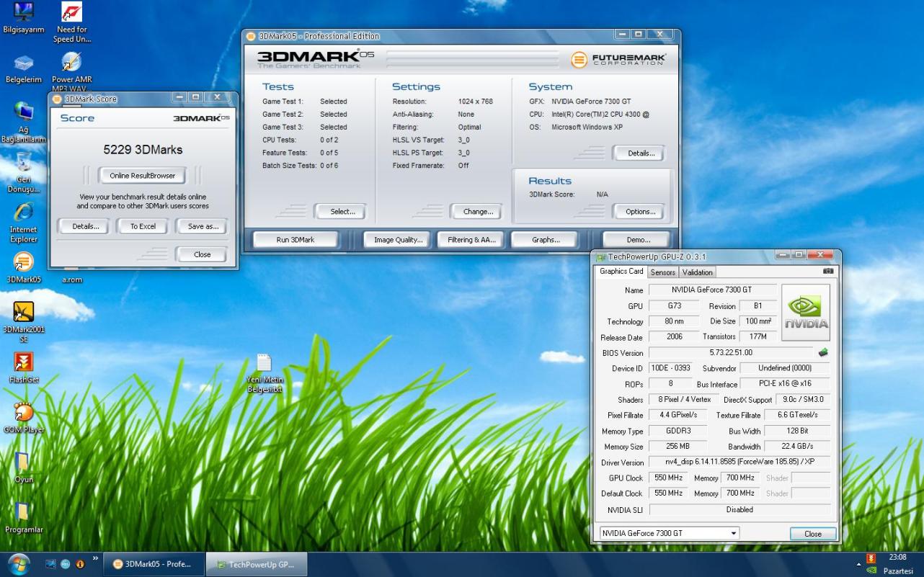Launch the 3DMark05 desktop shortcut
The height and width of the screenshot is (577, 924).
(24, 267)
